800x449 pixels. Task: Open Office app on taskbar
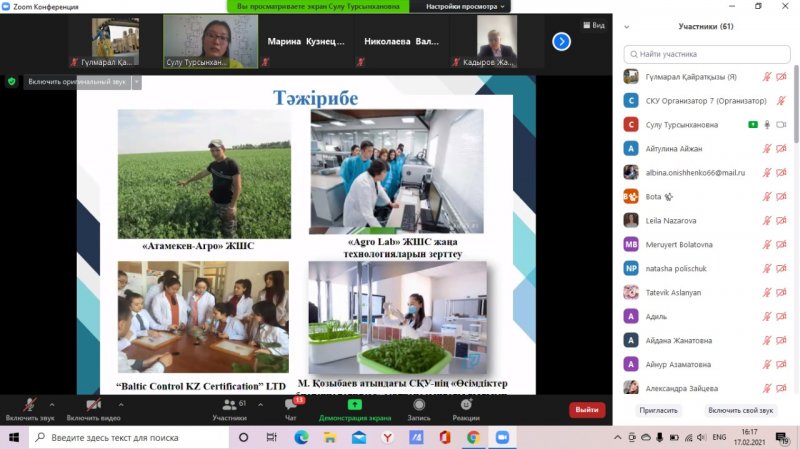pos(445,437)
